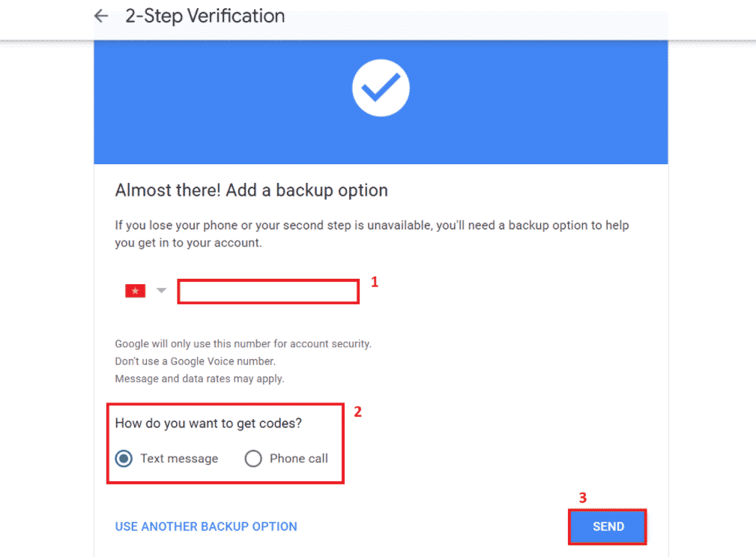The image size is (756, 557).
Task: Choose Phone call as the code delivery method
Action: click(x=253, y=458)
